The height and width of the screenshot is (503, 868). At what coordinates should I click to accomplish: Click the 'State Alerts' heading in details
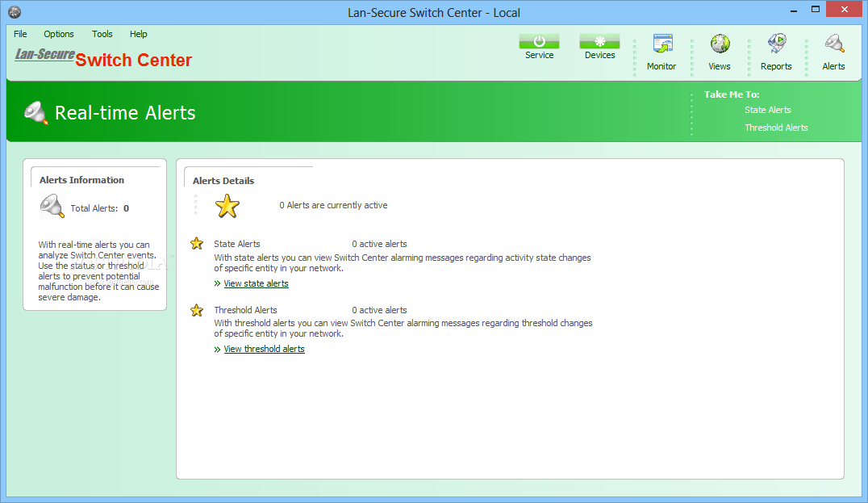point(237,244)
